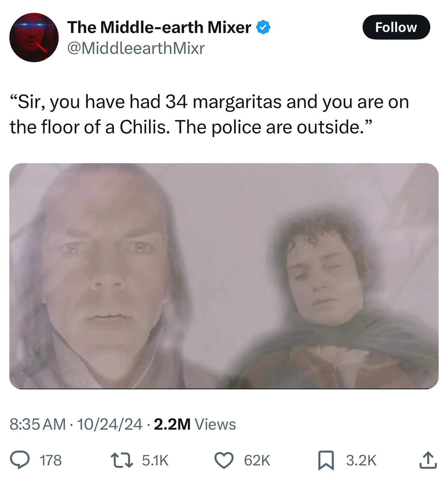Bookmark this tweet using the bookmark icon
448x481 pixels.
coord(326,460)
